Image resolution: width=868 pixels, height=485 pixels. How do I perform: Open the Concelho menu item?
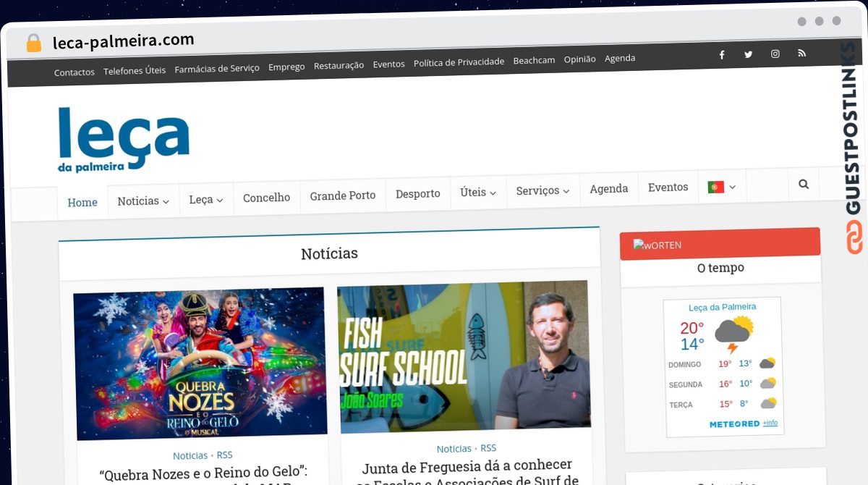click(266, 198)
